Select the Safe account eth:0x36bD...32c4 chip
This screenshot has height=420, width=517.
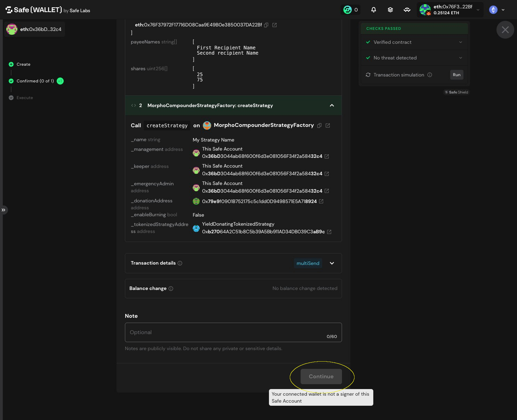34,29
